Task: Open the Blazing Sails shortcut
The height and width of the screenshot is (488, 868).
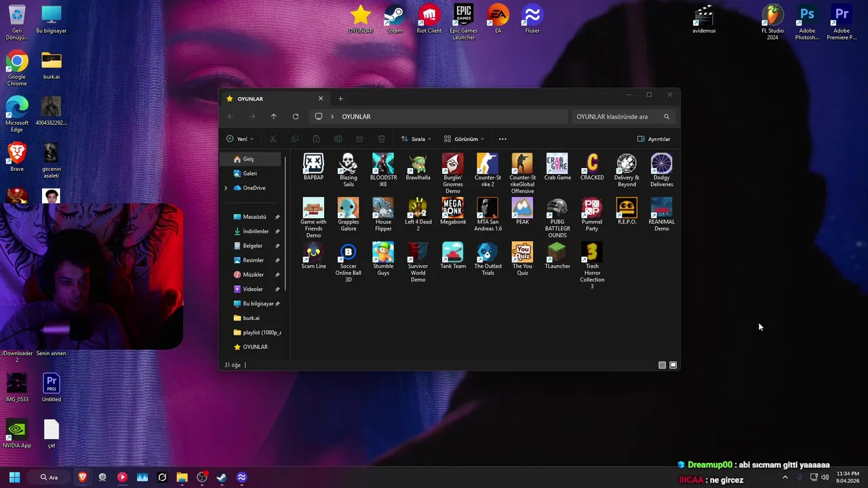Action: [349, 170]
